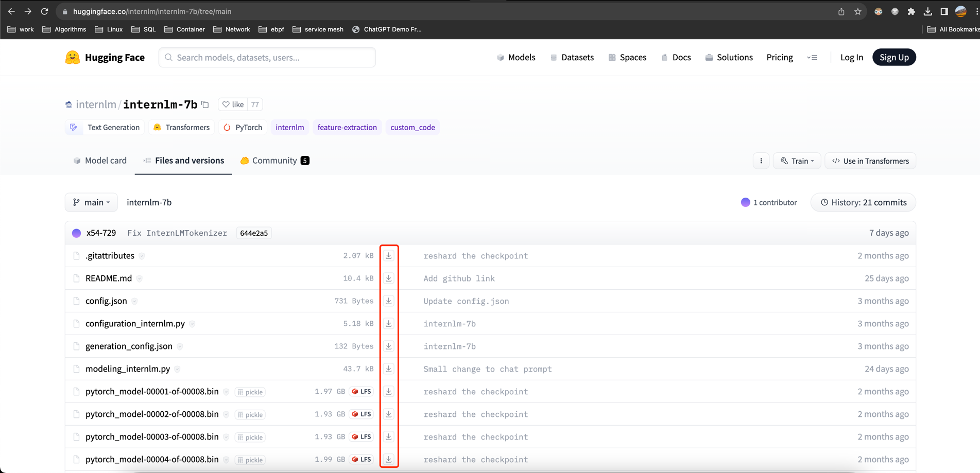Open the Linux bookmarks folder
This screenshot has width=980, height=473.
109,29
